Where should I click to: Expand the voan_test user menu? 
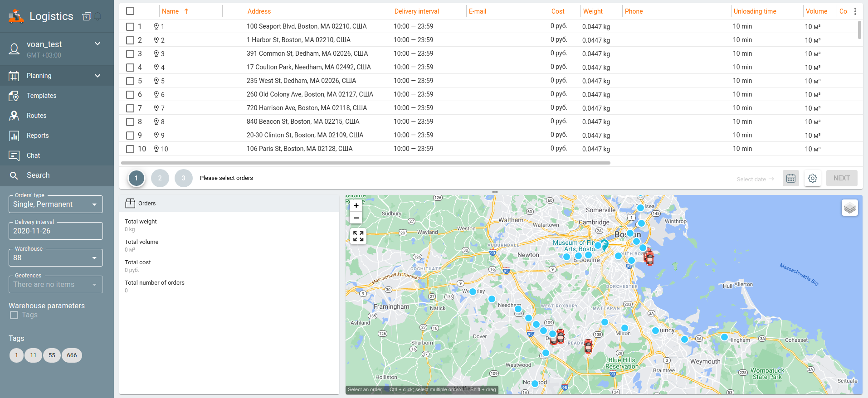point(97,44)
